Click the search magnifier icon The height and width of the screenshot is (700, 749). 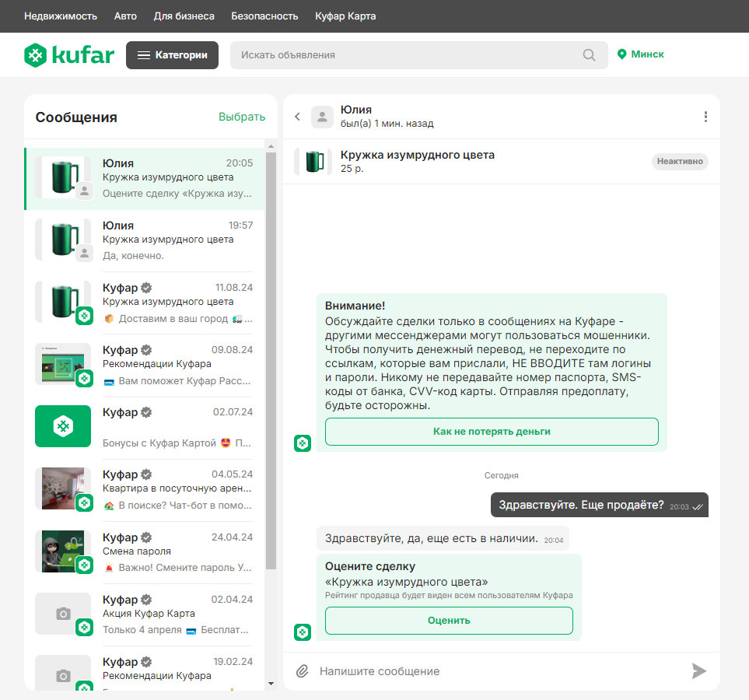(589, 55)
